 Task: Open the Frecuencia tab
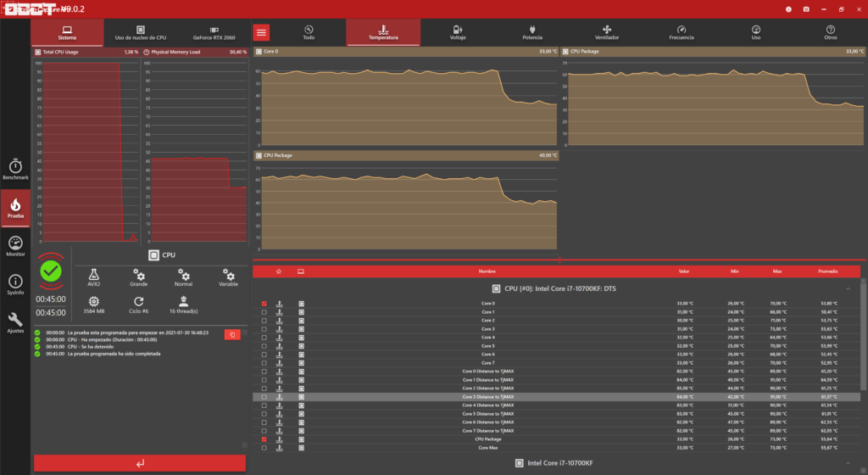pyautogui.click(x=682, y=33)
